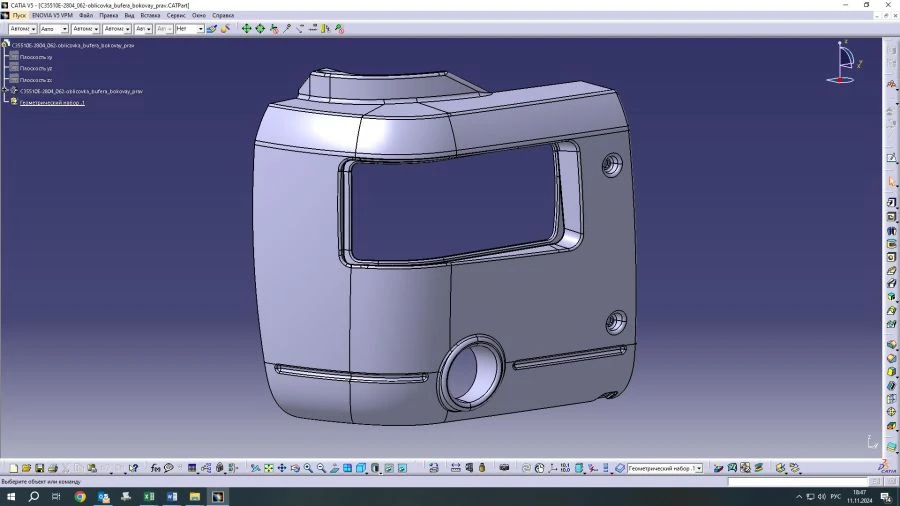Screen dimensions: 900x506
Task: Click the Пуск menu button
Action: pos(19,15)
